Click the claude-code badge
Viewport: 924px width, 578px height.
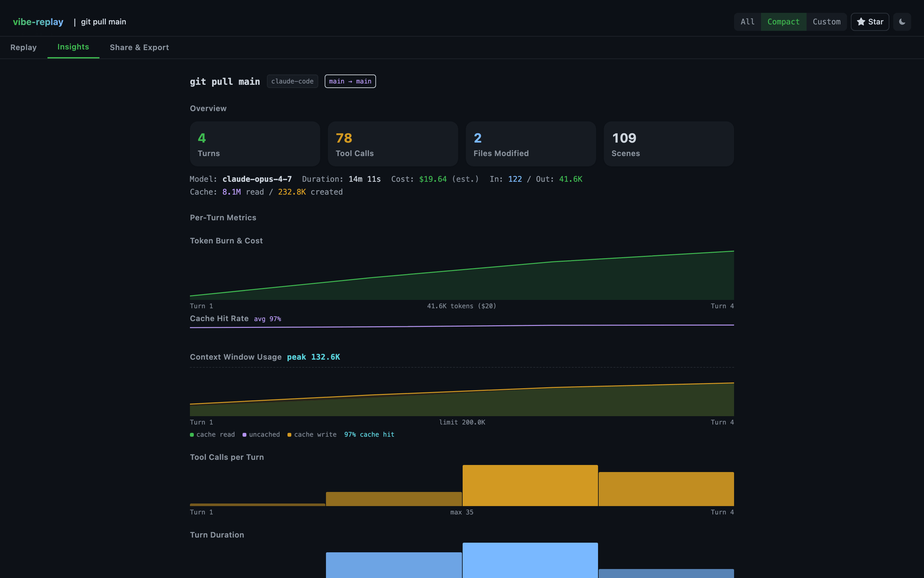pyautogui.click(x=293, y=82)
